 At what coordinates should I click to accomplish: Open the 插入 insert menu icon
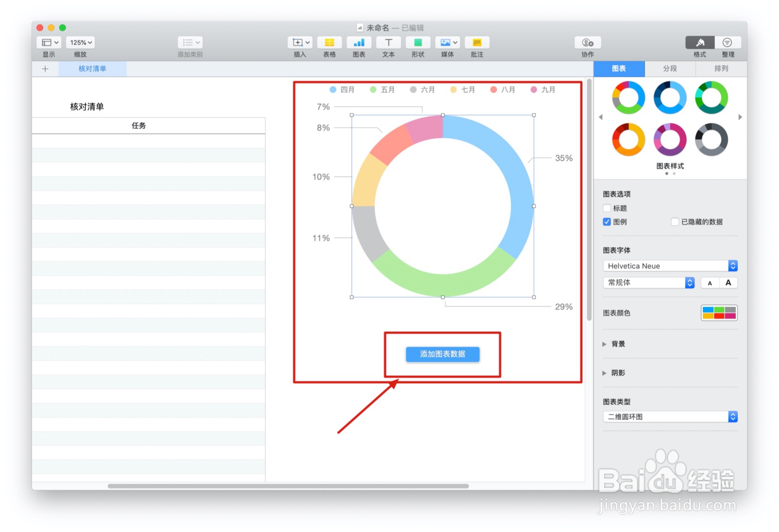click(x=300, y=42)
